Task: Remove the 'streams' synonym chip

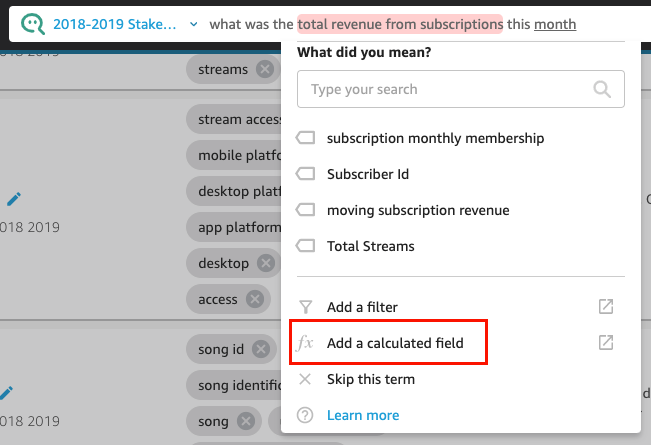Action: 265,69
